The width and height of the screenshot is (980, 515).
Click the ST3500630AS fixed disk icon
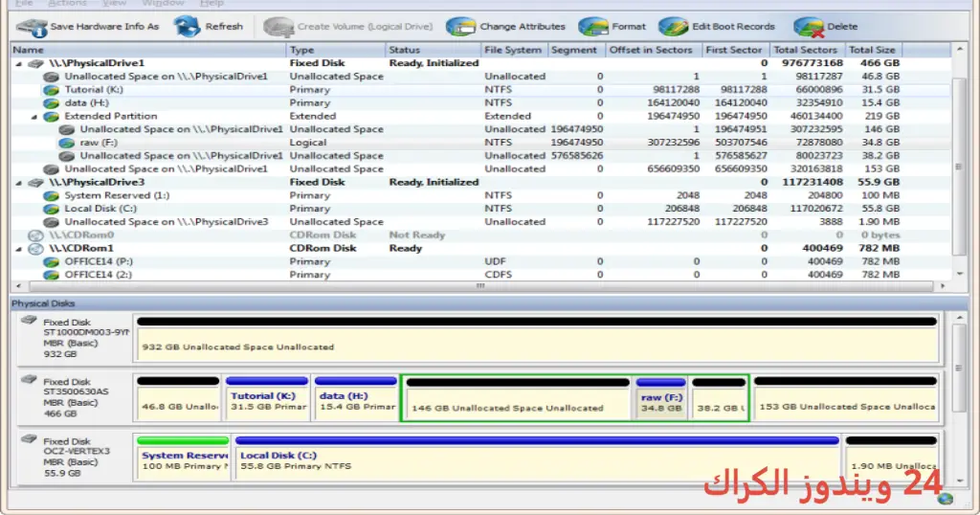29,379
